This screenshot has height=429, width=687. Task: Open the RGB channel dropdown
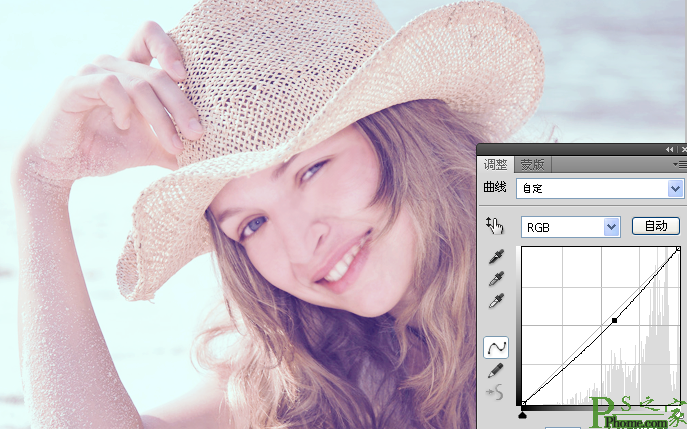click(570, 227)
